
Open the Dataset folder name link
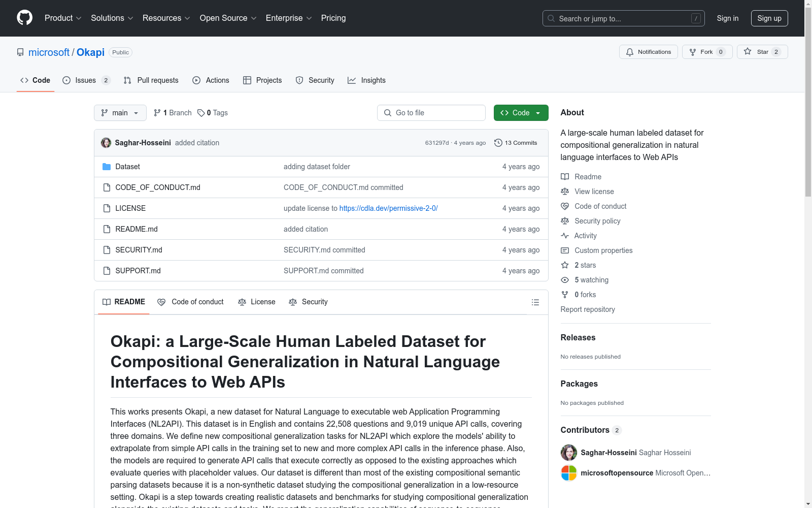[x=127, y=167]
